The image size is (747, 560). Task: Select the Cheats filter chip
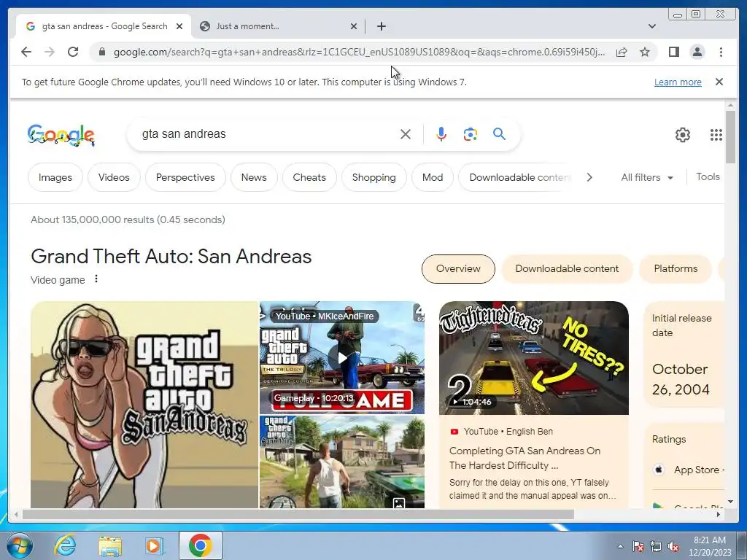click(x=309, y=177)
